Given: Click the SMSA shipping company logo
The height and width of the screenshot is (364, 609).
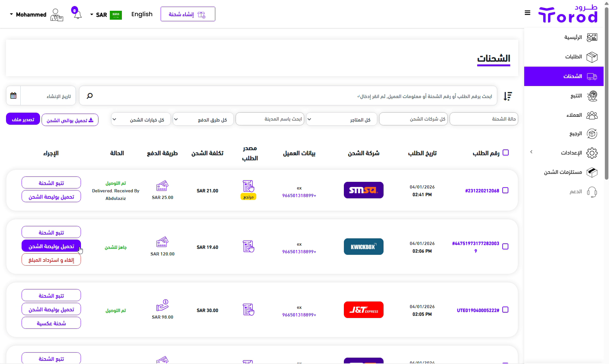Looking at the screenshot, I should (x=364, y=190).
